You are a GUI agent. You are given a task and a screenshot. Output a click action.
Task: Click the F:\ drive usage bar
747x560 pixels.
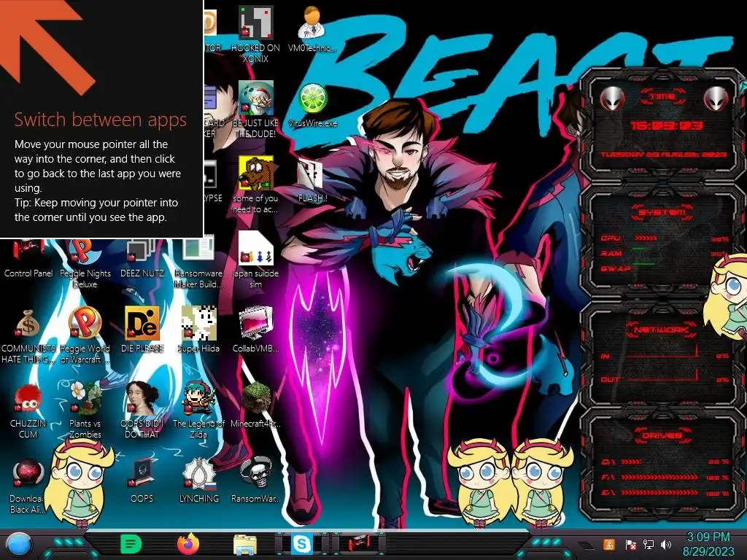(x=660, y=477)
